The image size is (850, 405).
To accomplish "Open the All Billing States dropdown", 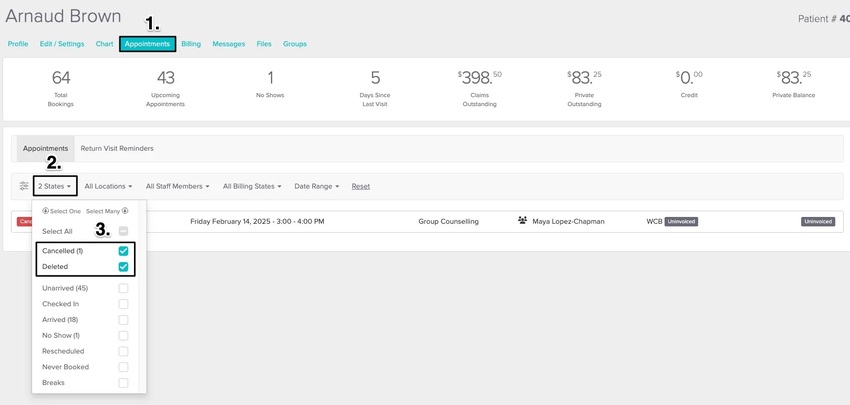I will (252, 186).
